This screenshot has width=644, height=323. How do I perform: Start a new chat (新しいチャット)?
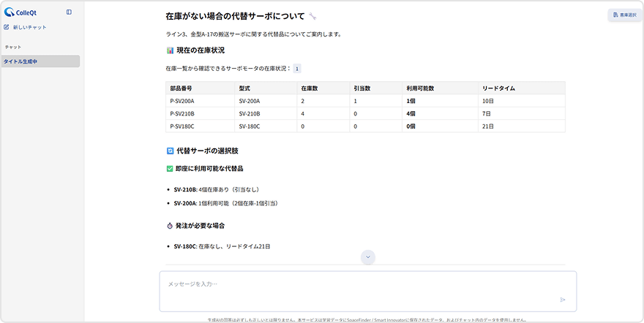point(26,27)
